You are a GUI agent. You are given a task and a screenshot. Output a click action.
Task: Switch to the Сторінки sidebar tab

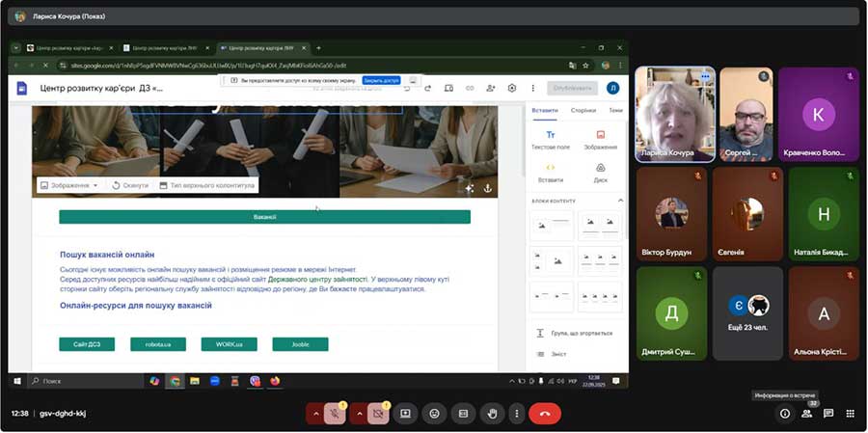[x=583, y=110]
